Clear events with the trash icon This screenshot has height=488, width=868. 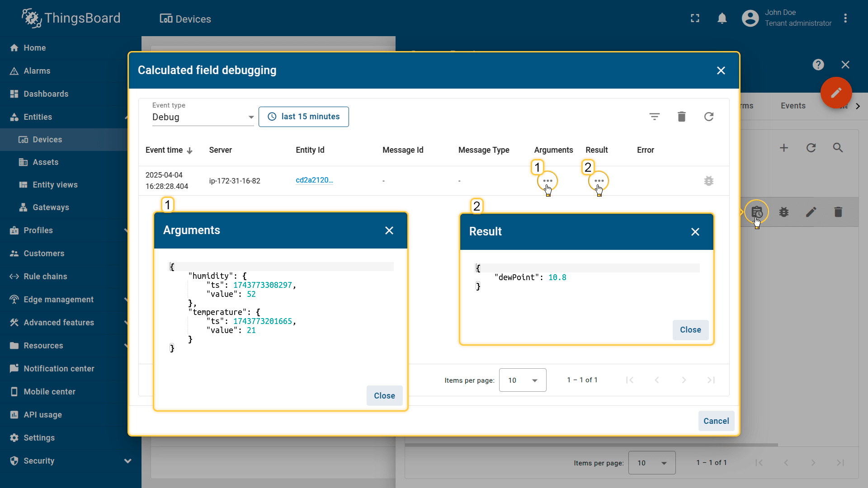681,117
